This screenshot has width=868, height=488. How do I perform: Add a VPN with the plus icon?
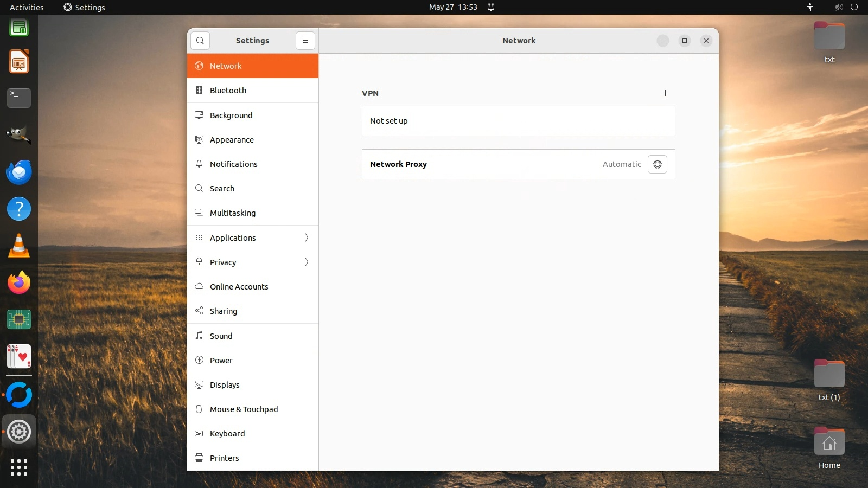pyautogui.click(x=665, y=93)
